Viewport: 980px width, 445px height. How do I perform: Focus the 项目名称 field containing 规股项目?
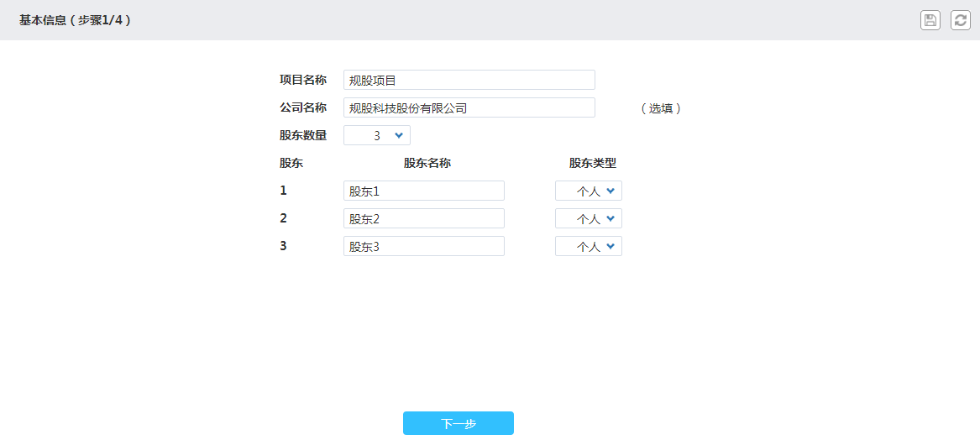[469, 80]
